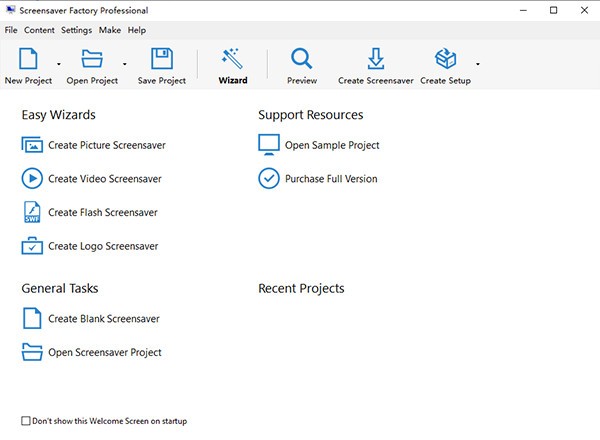
Task: Enable Don't show this Welcome Screen checkbox
Action: (x=26, y=421)
